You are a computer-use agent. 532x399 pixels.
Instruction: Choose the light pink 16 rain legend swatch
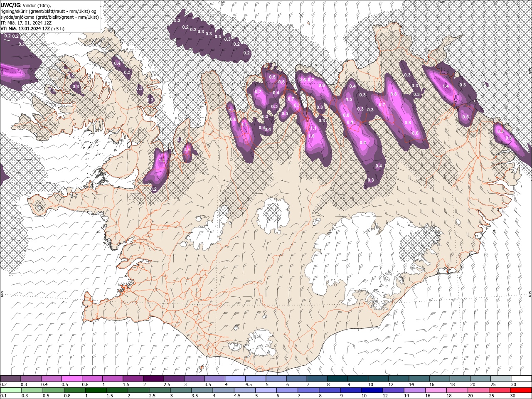click(x=436, y=390)
